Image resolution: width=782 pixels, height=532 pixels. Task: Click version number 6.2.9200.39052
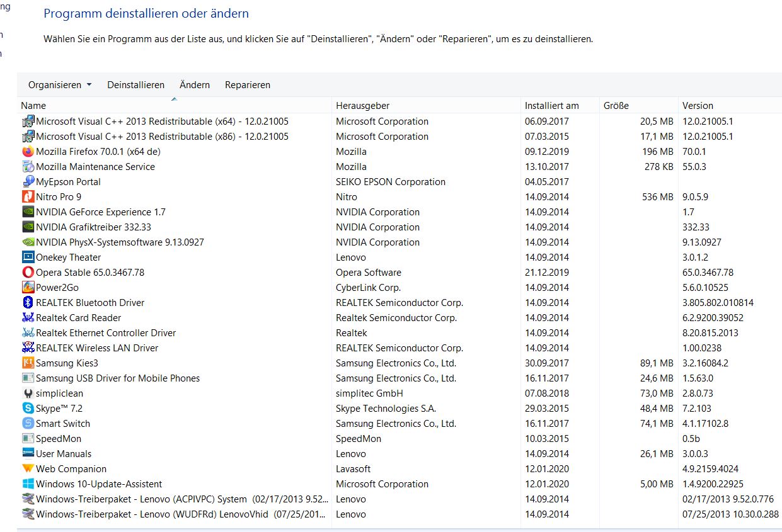[713, 317]
